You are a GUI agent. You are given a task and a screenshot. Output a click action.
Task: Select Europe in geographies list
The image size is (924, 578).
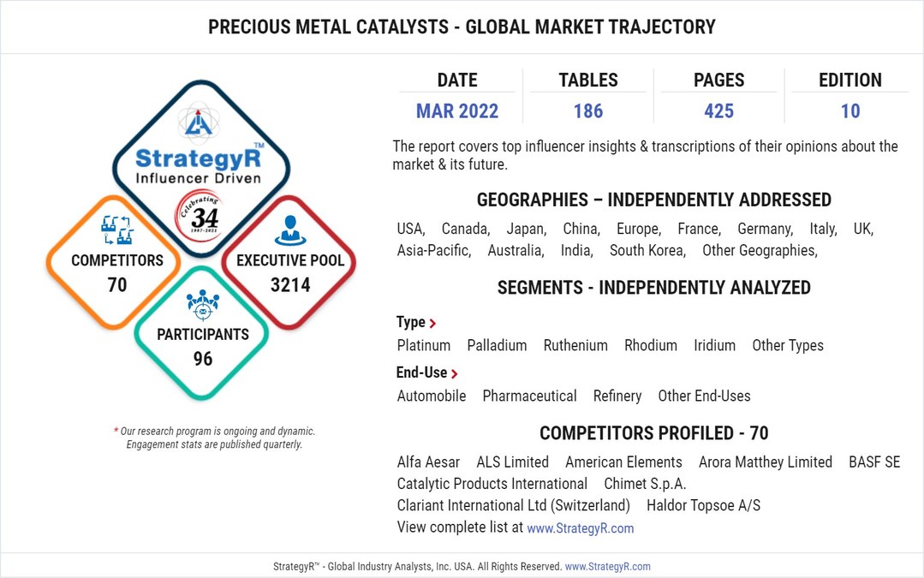coord(639,229)
